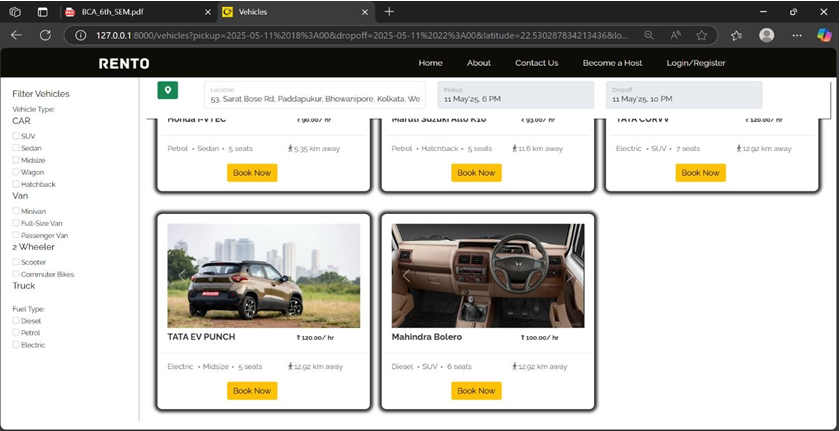The width and height of the screenshot is (840, 431).
Task: Enable the Hatchback filter checkbox
Action: tap(16, 184)
